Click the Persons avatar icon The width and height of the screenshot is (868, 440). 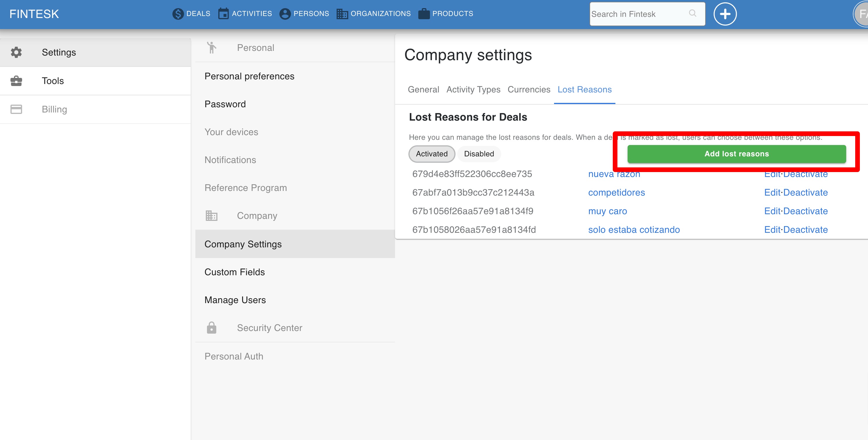point(285,14)
